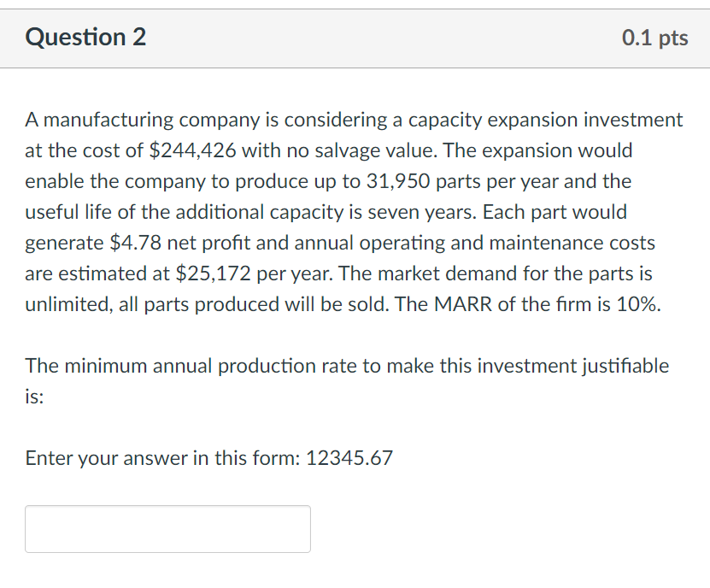Click the 0.1 pts label
The height and width of the screenshot is (588, 710).
(654, 38)
